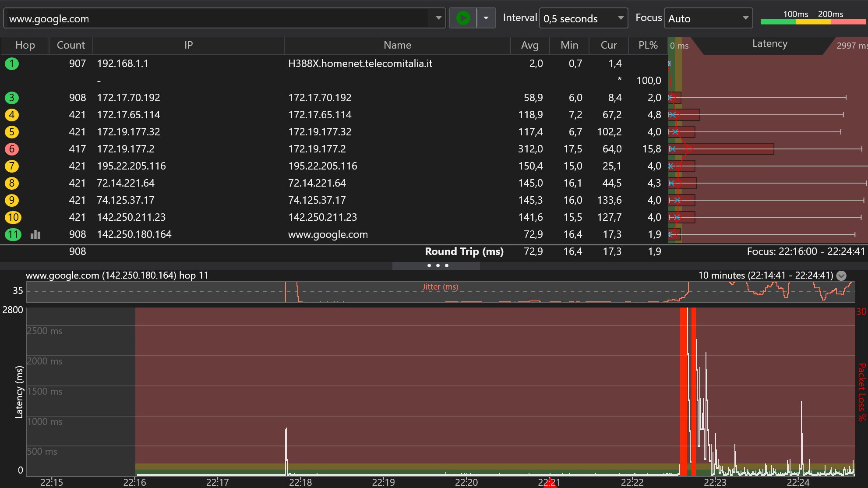This screenshot has width=868, height=488.
Task: Click the hop 1 green circle icon
Action: pos(12,64)
